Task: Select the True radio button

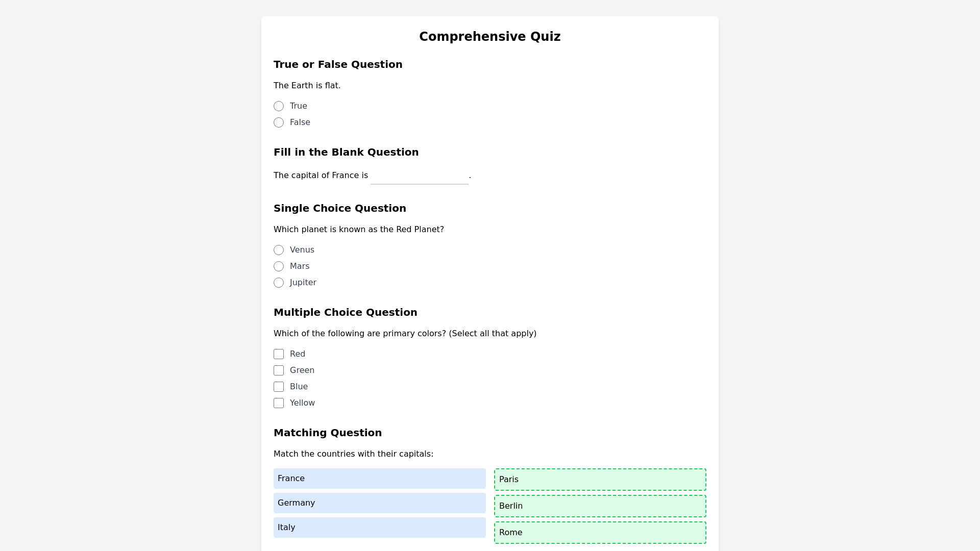Action: pos(279,106)
